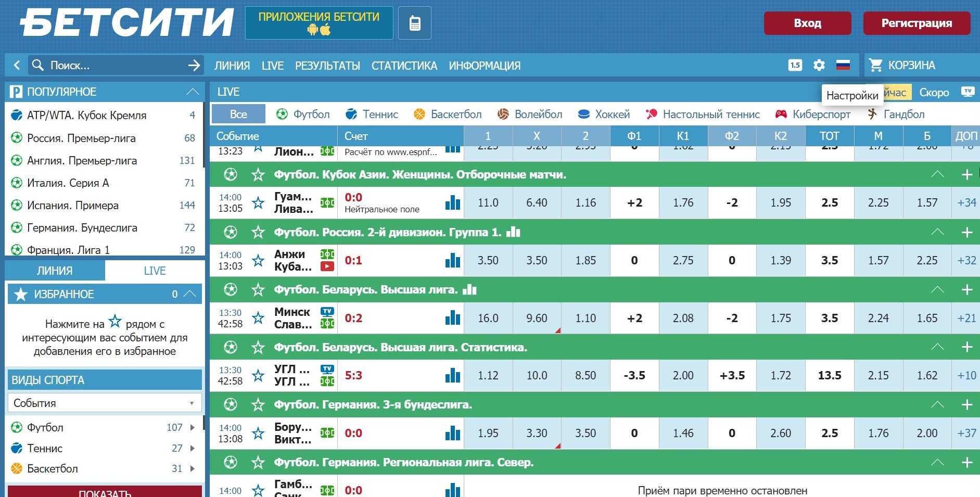Star the УГЛ match as favorite
980x497 pixels.
coord(258,375)
